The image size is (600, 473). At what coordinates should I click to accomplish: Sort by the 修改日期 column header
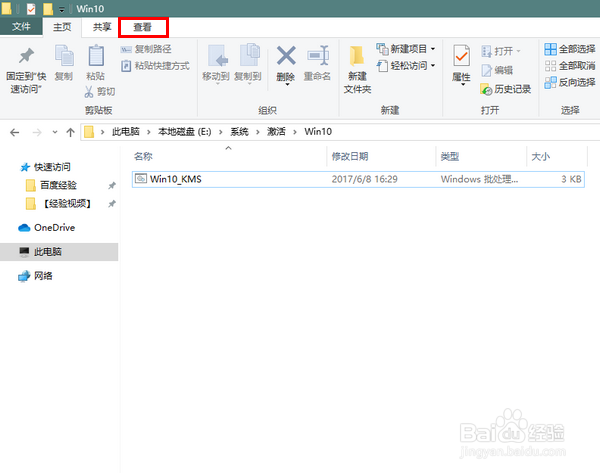pos(381,157)
